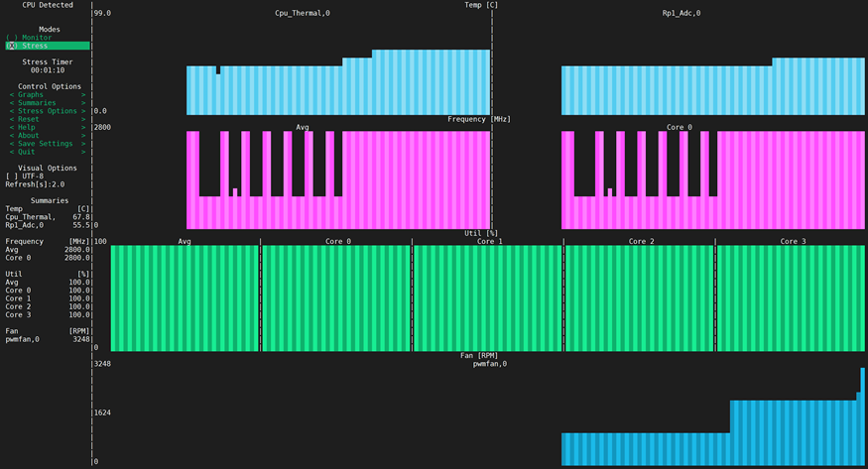Click the Core 1 utilization graph
Screen dimensions: 868x469
pyautogui.click(x=487, y=297)
